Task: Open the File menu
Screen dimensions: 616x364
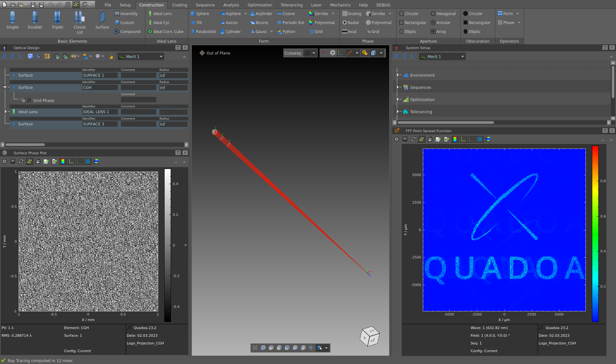Action: coord(108,5)
